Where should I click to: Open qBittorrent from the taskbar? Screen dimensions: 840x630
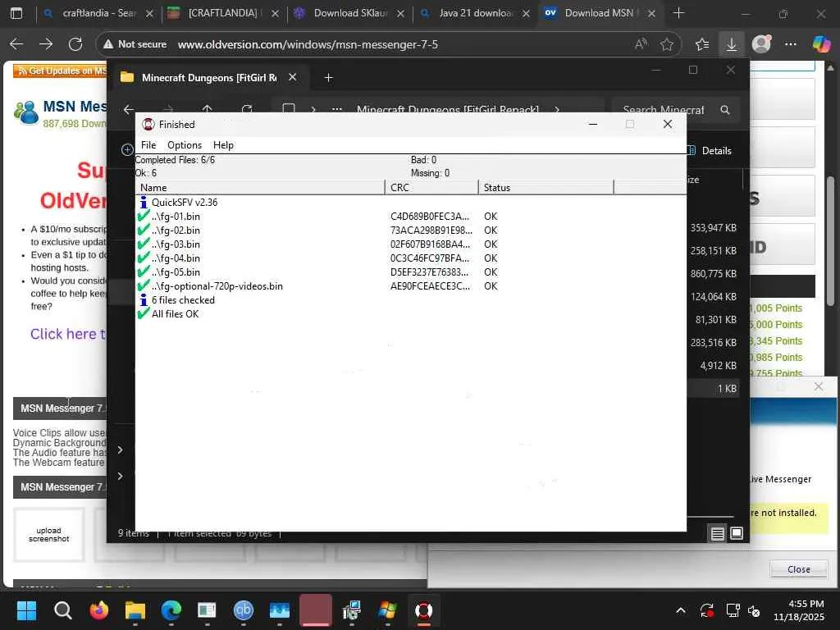pyautogui.click(x=243, y=610)
